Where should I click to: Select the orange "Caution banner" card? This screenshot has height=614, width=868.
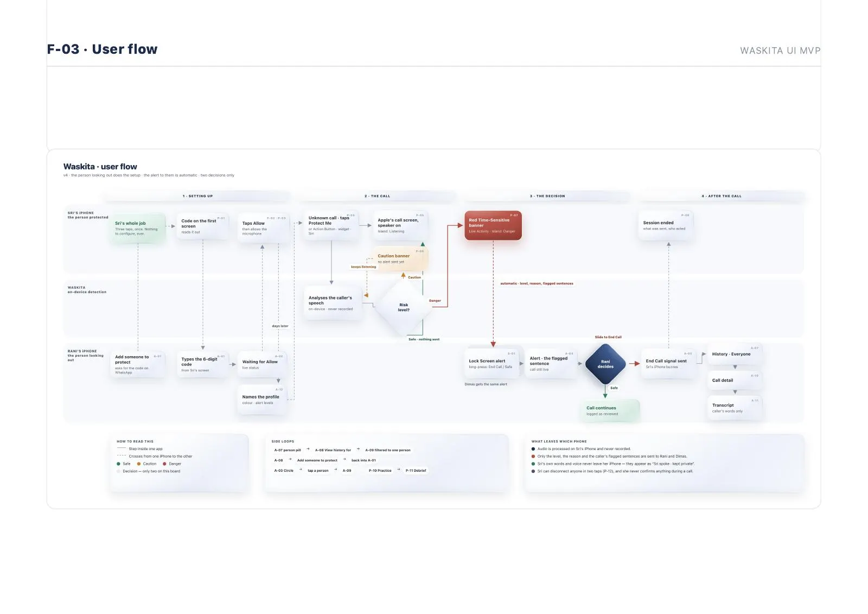tap(400, 258)
